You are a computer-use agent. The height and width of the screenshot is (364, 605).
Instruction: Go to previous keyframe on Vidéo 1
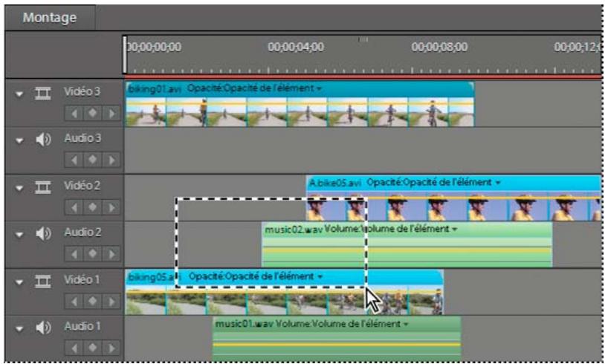(74, 301)
